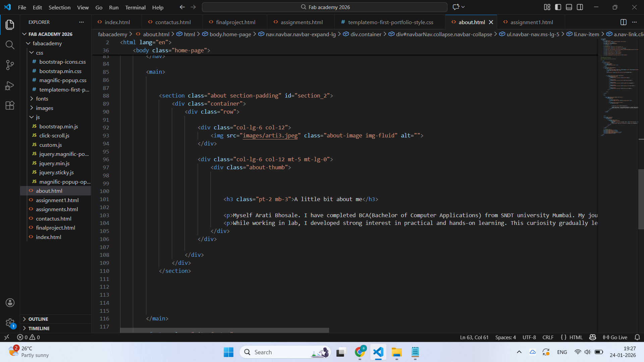Click the vertical scrollbar in editor
Viewport: 644px width, 362px height.
641,199
